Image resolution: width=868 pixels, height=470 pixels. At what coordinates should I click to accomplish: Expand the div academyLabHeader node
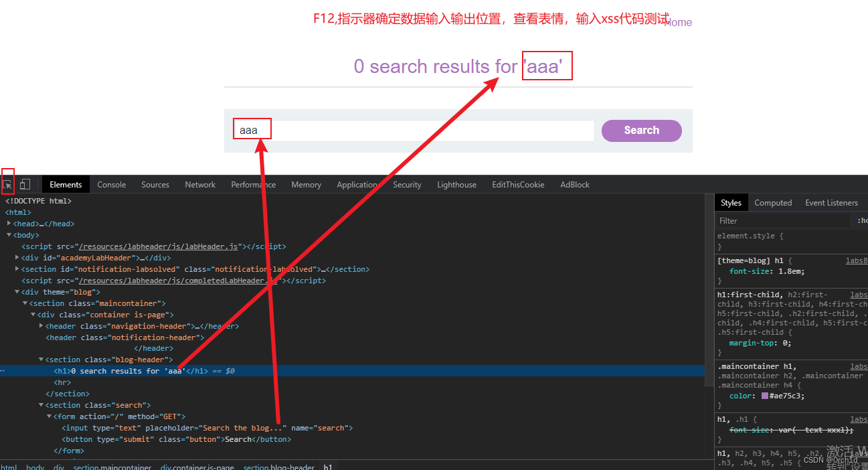pos(17,258)
